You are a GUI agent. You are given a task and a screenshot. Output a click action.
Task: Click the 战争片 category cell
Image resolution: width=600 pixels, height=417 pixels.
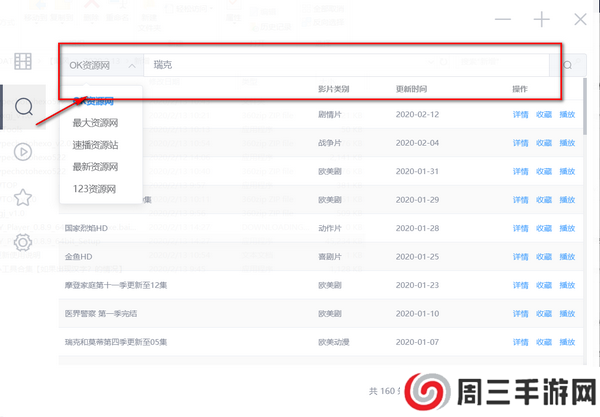[x=329, y=143]
